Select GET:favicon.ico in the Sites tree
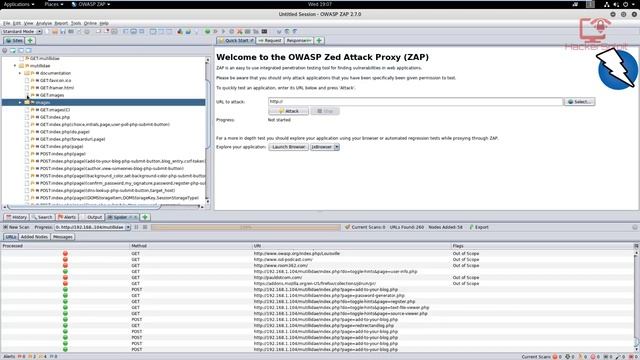 click(x=56, y=80)
